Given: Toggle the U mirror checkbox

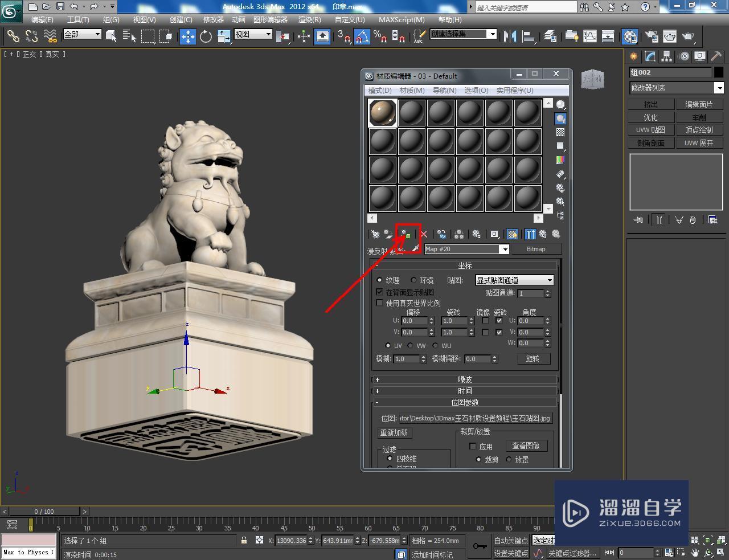Looking at the screenshot, I should [x=485, y=321].
